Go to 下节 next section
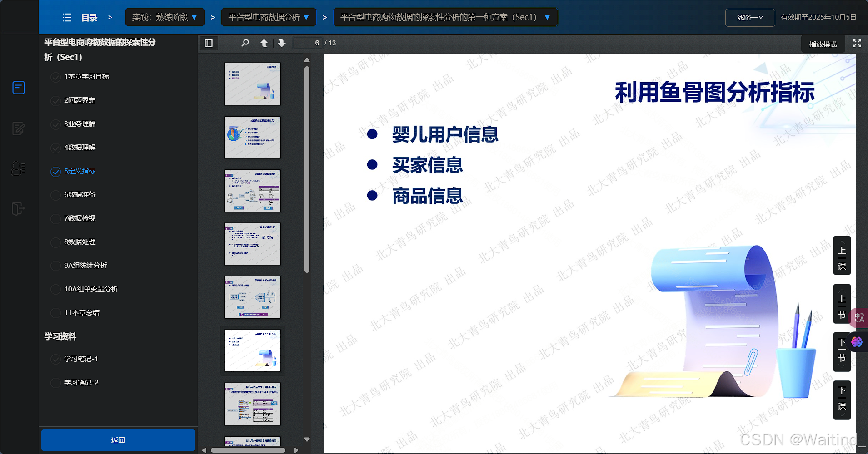The height and width of the screenshot is (454, 868). 842,352
